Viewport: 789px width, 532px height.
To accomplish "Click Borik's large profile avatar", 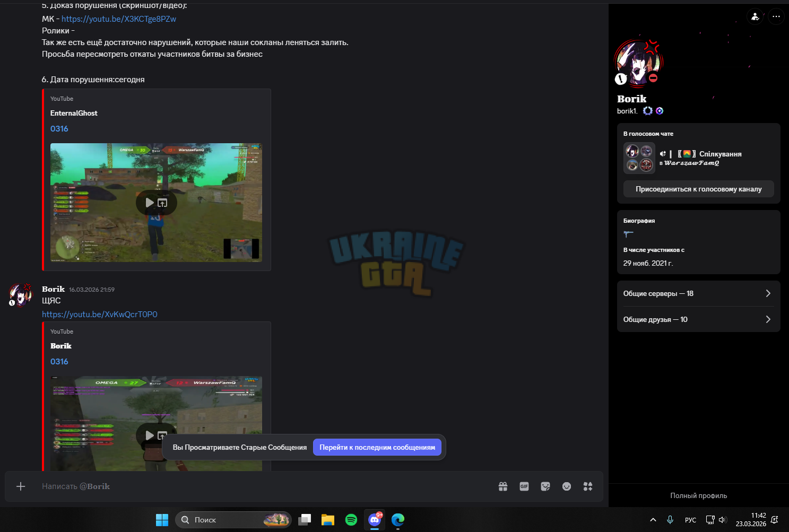I will coord(638,62).
